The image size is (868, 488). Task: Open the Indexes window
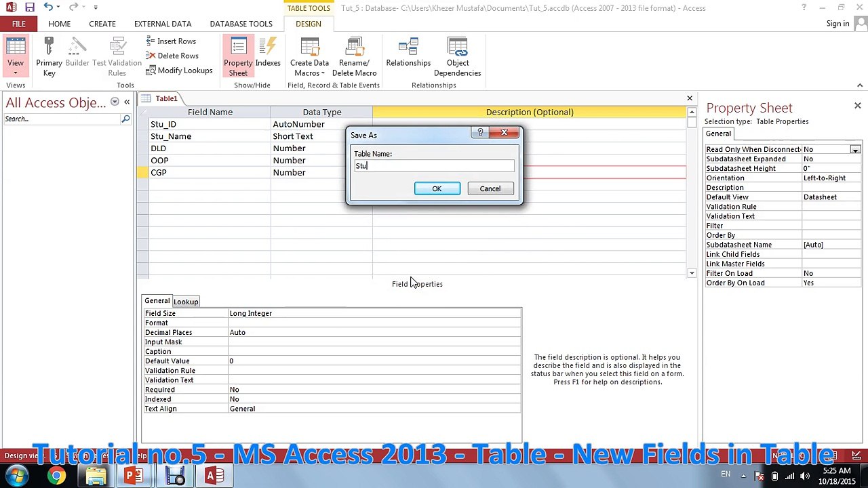pyautogui.click(x=268, y=52)
